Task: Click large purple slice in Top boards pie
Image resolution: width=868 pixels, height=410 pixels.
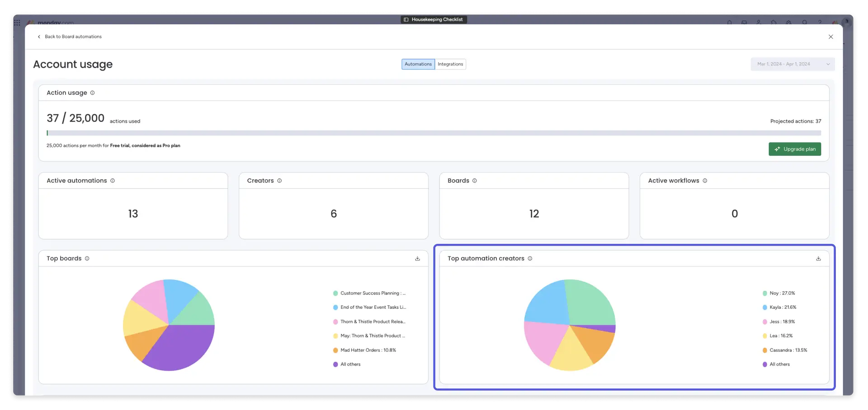Action: click(x=181, y=348)
